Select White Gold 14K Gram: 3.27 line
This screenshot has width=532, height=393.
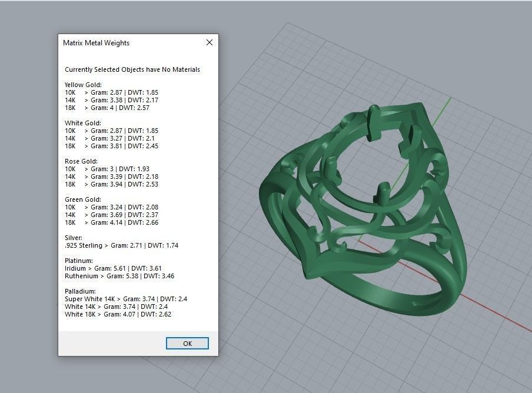109,138
